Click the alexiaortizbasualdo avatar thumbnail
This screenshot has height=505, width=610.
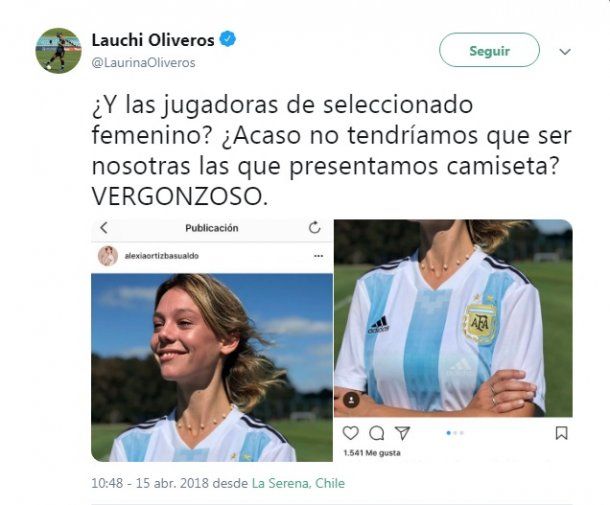pyautogui.click(x=108, y=256)
